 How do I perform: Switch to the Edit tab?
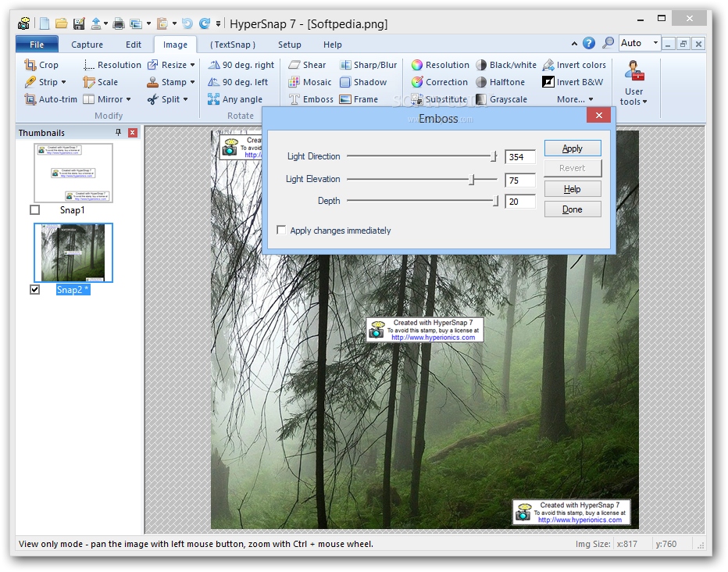(134, 45)
